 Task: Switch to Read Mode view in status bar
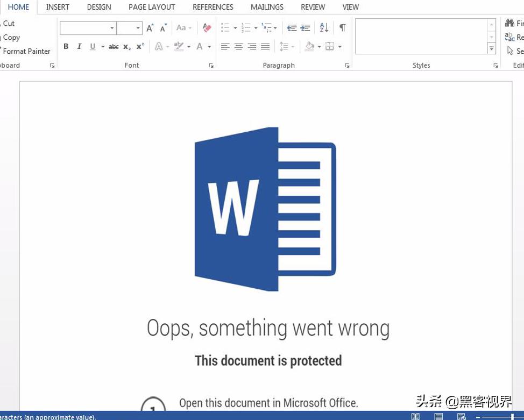415,417
